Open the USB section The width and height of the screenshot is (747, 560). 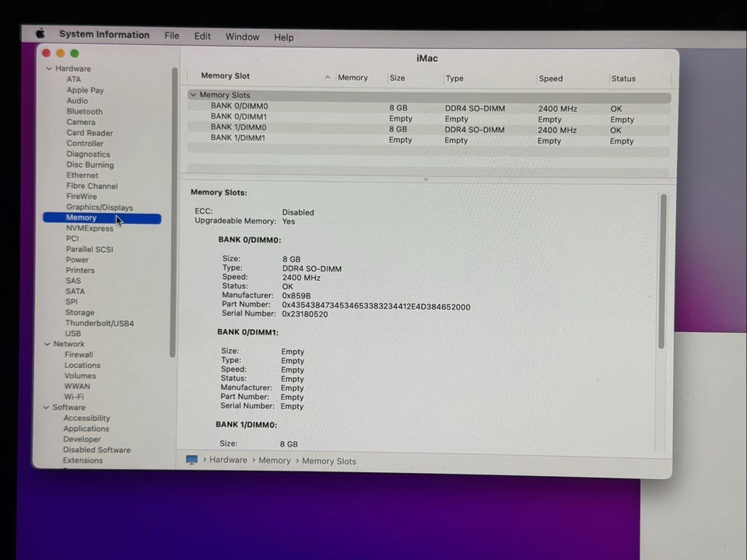pos(72,333)
